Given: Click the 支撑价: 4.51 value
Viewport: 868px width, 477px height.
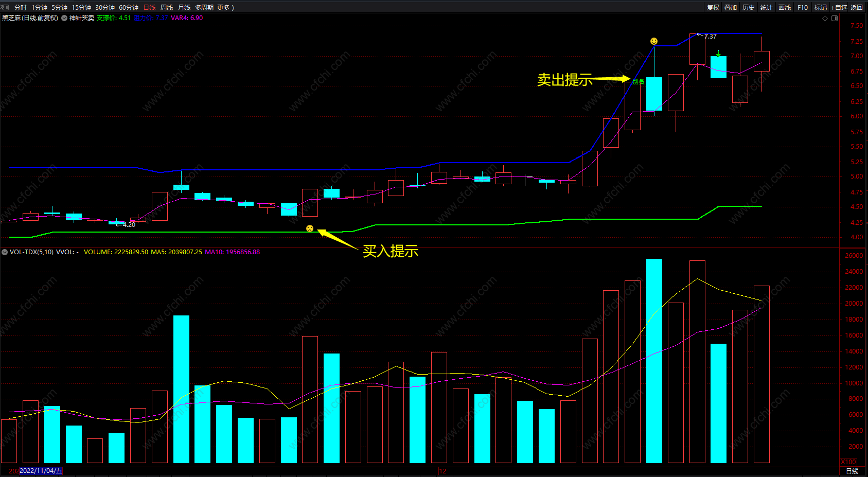Looking at the screenshot, I should pos(114,18).
